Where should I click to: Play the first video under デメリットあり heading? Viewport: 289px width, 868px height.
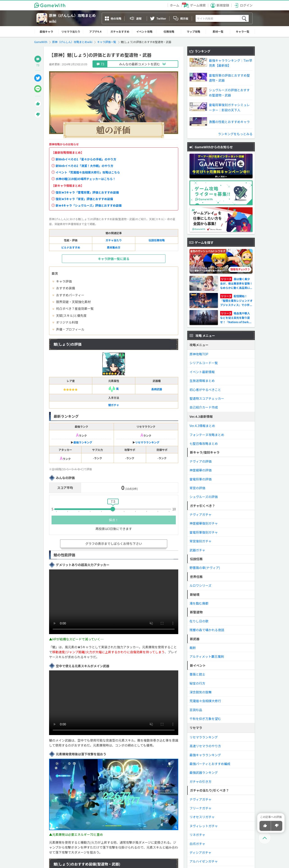coord(54,623)
